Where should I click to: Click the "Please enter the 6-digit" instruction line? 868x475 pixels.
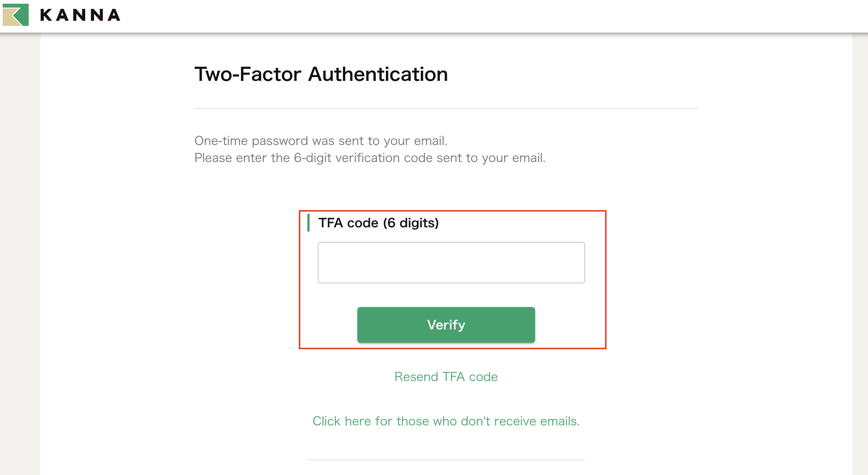(370, 158)
